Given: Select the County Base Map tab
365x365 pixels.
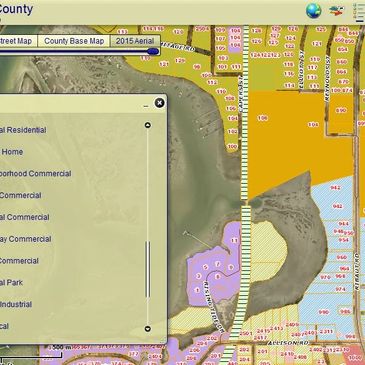Looking at the screenshot, I should pos(74,41).
